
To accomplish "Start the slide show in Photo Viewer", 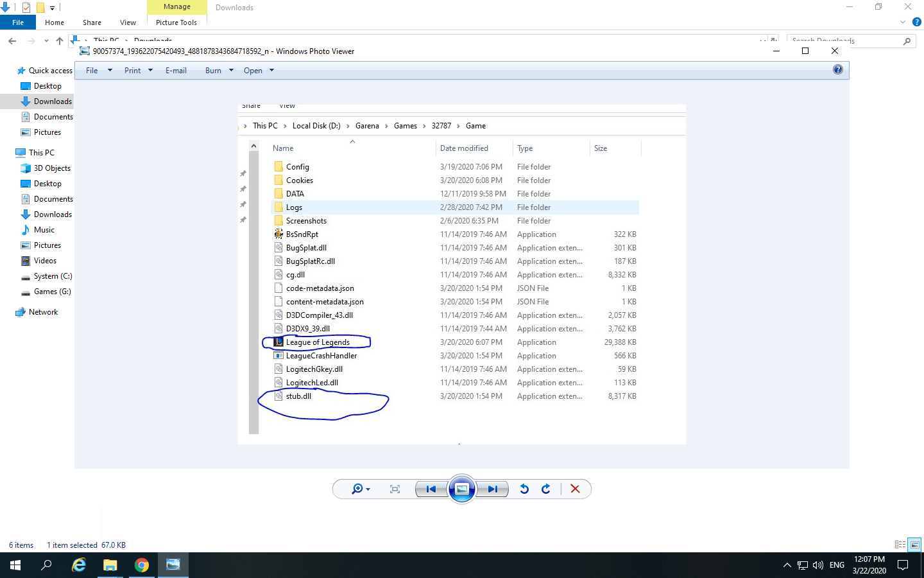I will (462, 489).
